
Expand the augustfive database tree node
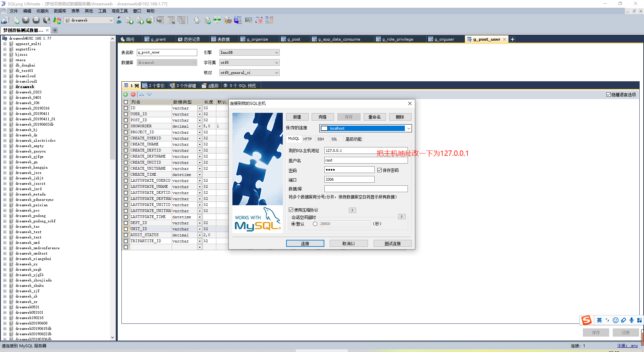5,49
